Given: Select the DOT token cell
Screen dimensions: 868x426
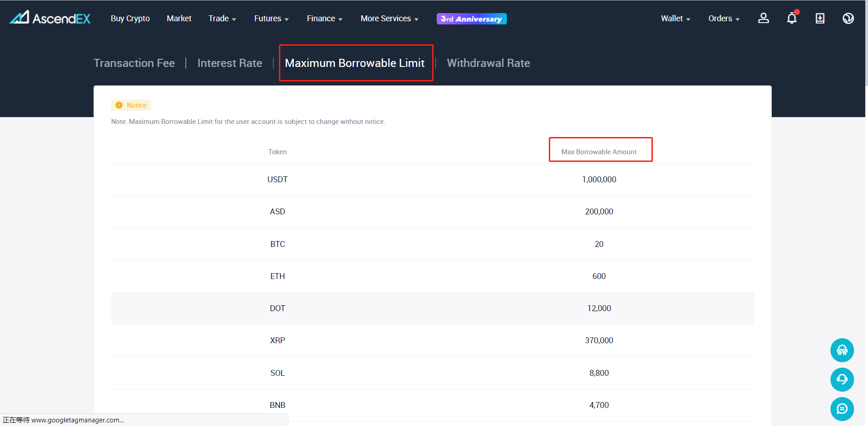Looking at the screenshot, I should pos(278,308).
